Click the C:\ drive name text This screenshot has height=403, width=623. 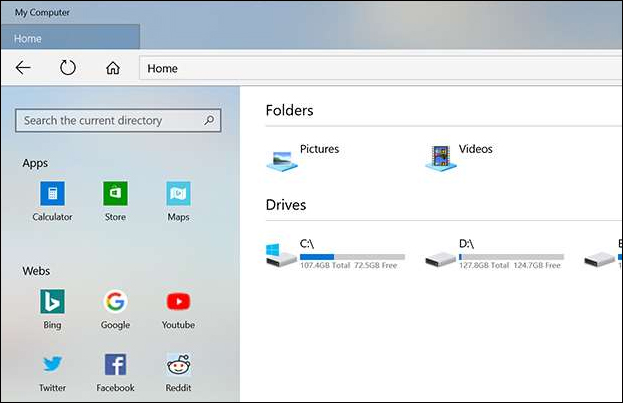tap(307, 244)
